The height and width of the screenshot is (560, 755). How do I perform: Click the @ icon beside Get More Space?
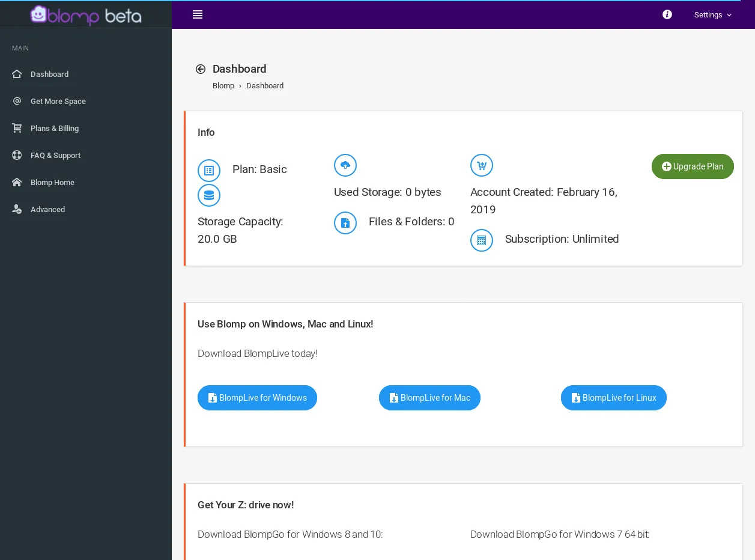[17, 101]
